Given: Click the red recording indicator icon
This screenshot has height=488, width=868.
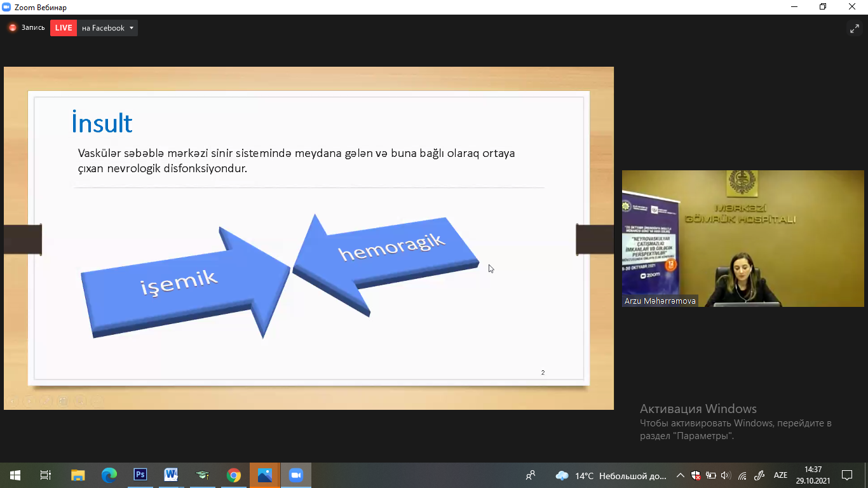Looking at the screenshot, I should 12,28.
